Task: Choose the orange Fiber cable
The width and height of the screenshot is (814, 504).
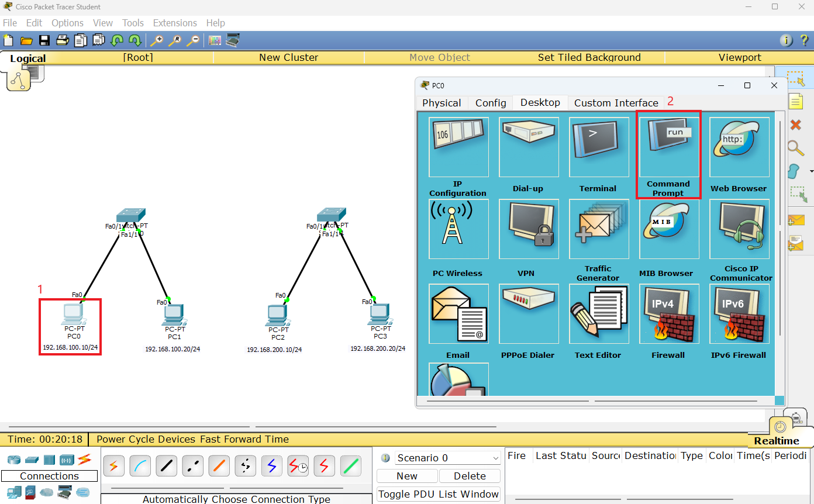Action: tap(219, 466)
